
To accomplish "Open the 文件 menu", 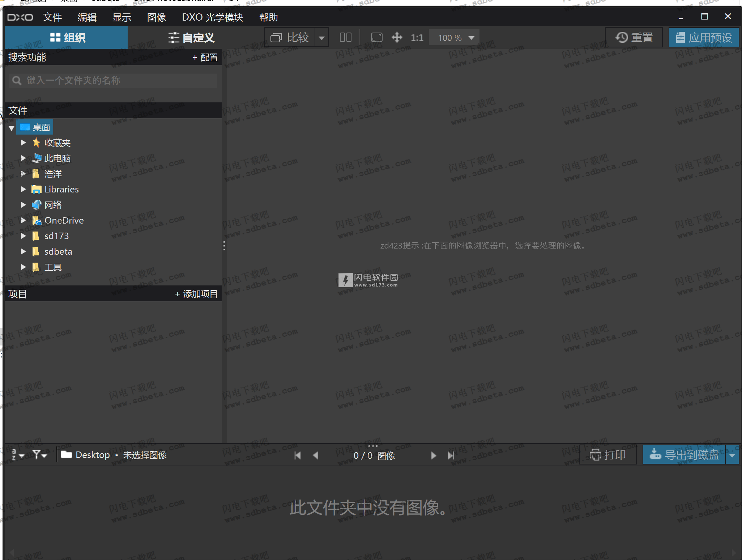I will coord(52,17).
